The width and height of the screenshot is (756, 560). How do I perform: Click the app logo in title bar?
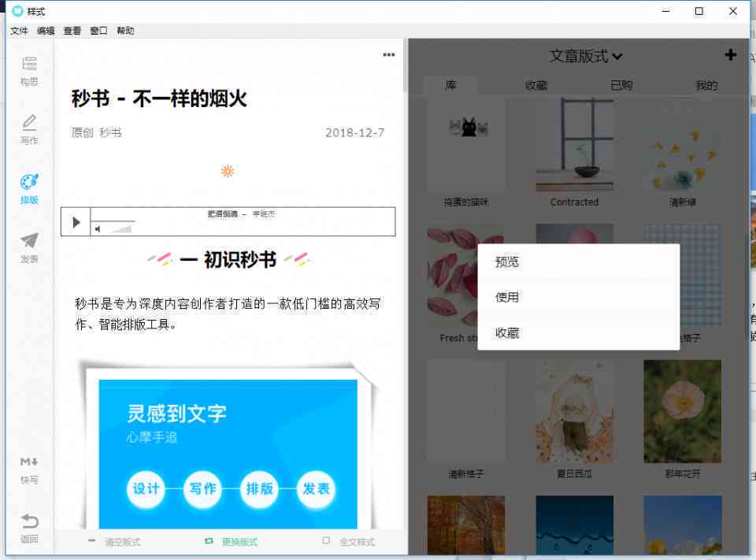pyautogui.click(x=17, y=11)
